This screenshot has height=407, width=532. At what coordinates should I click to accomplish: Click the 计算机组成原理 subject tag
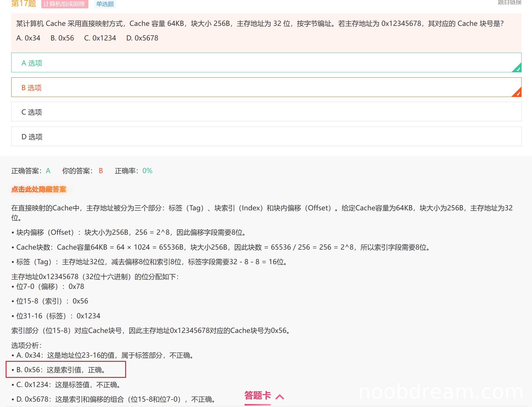[x=64, y=4]
